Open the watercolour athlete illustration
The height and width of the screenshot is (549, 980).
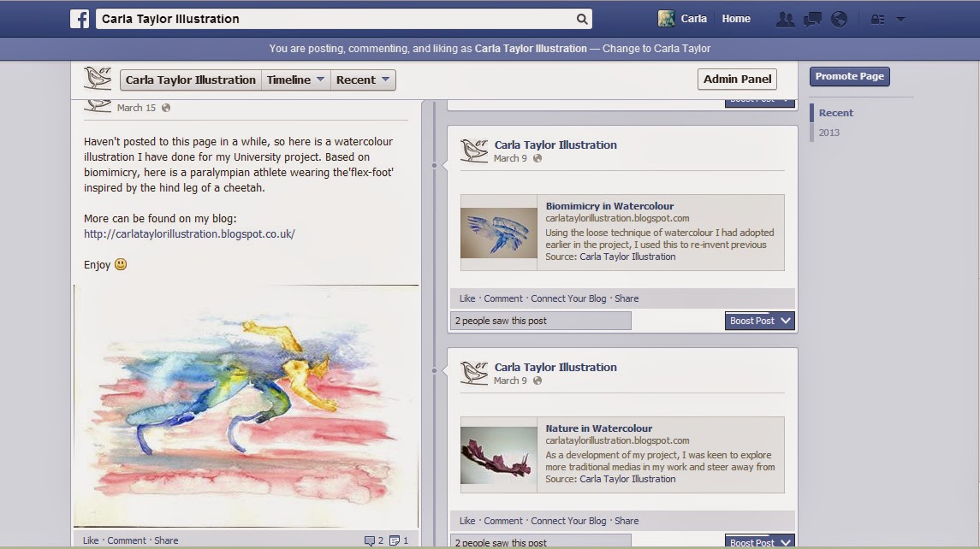[x=246, y=406]
